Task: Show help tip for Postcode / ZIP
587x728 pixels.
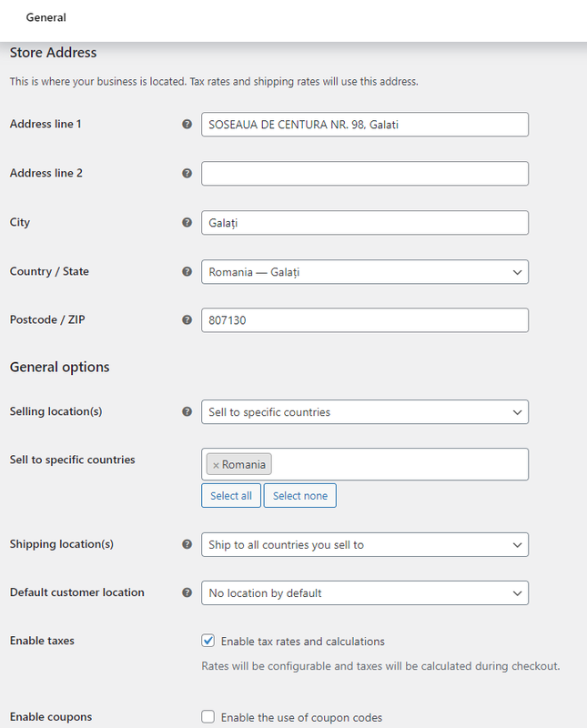Action: [187, 320]
